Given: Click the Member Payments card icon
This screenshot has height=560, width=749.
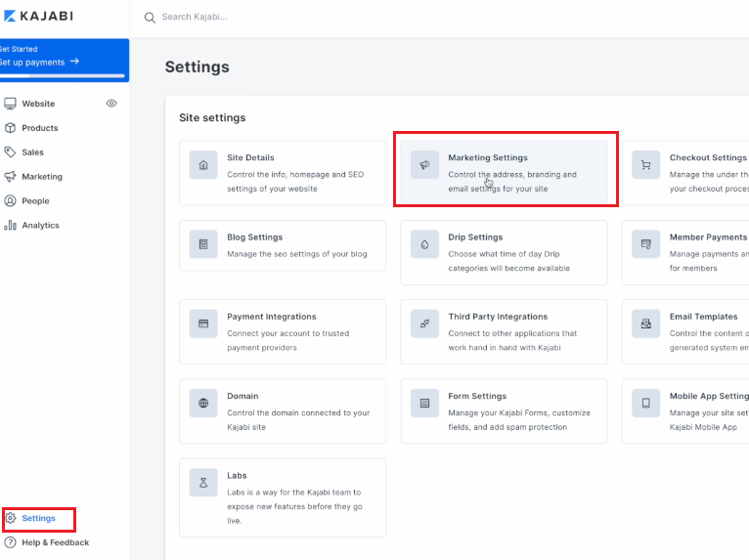Looking at the screenshot, I should (x=645, y=244).
